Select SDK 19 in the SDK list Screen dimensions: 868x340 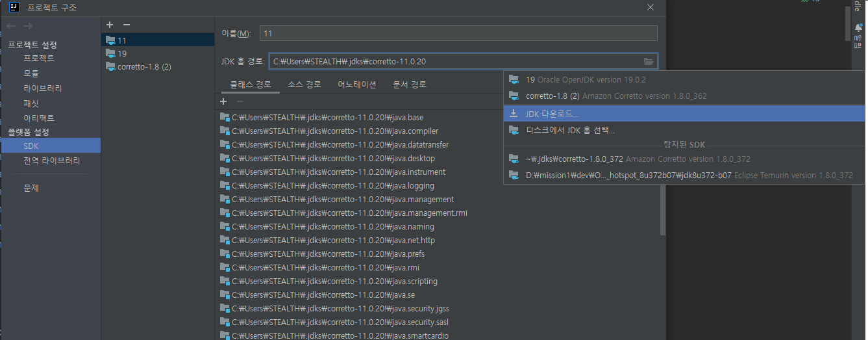click(157, 53)
